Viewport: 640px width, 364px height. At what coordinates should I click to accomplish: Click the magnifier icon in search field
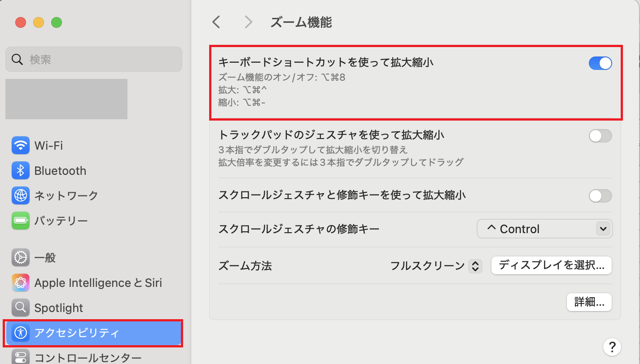tap(17, 59)
